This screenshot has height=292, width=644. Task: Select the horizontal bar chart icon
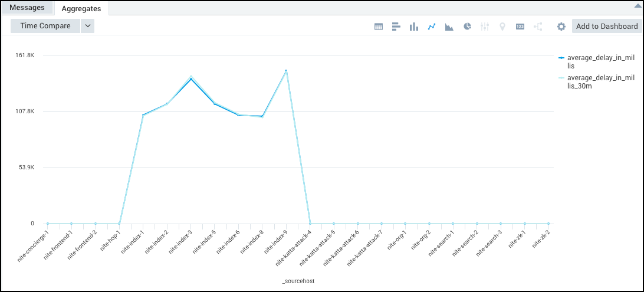pyautogui.click(x=396, y=27)
